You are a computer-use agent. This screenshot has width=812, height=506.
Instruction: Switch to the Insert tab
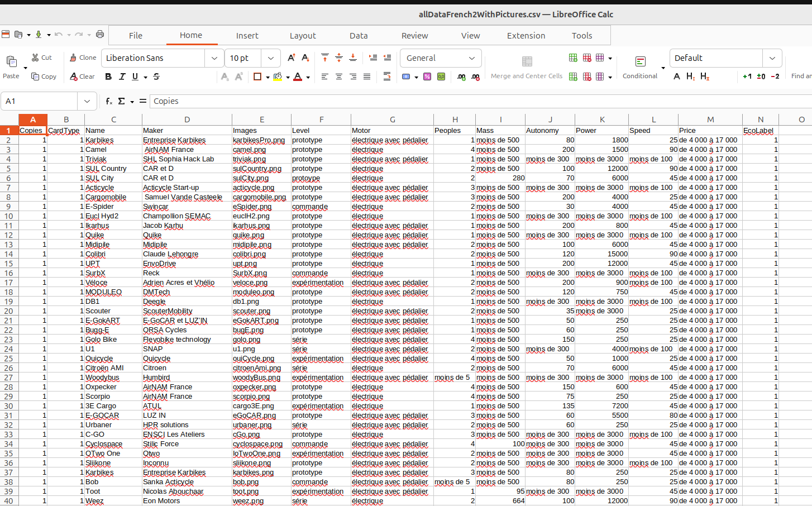click(247, 36)
